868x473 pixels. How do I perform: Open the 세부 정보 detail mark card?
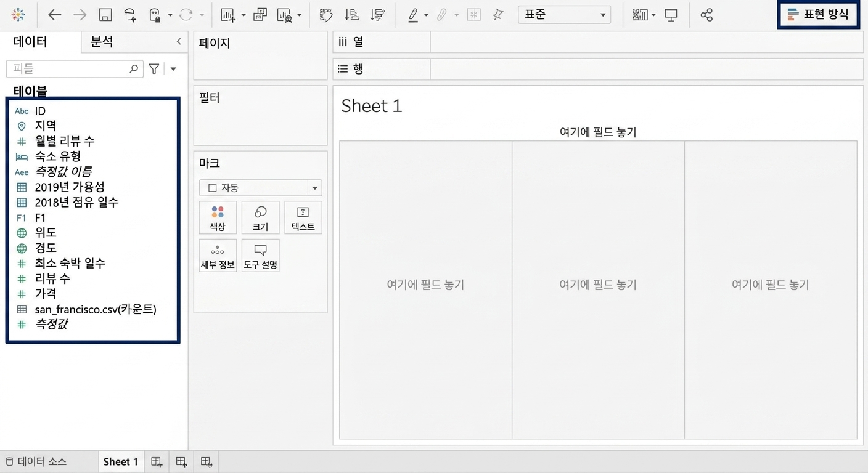pyautogui.click(x=218, y=256)
